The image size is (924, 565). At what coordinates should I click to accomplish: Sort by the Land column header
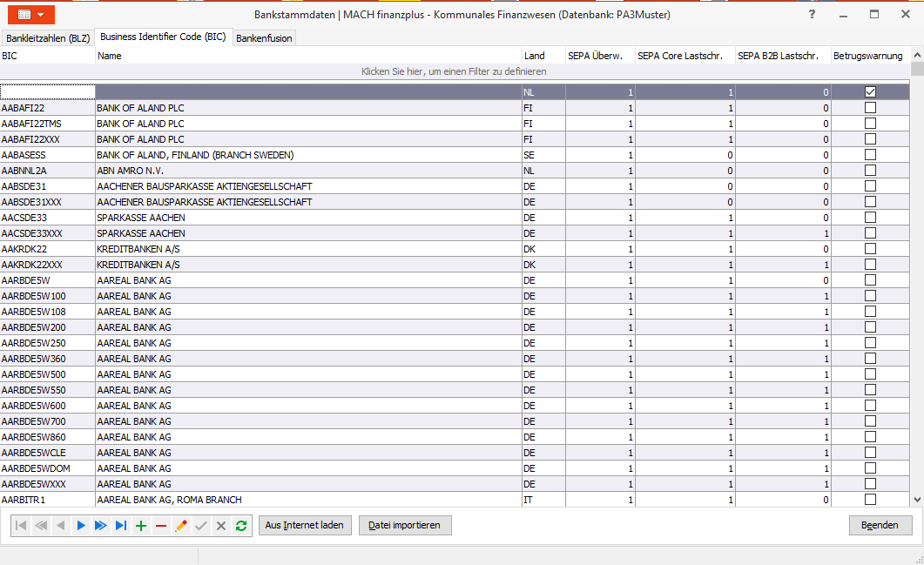pyautogui.click(x=544, y=56)
